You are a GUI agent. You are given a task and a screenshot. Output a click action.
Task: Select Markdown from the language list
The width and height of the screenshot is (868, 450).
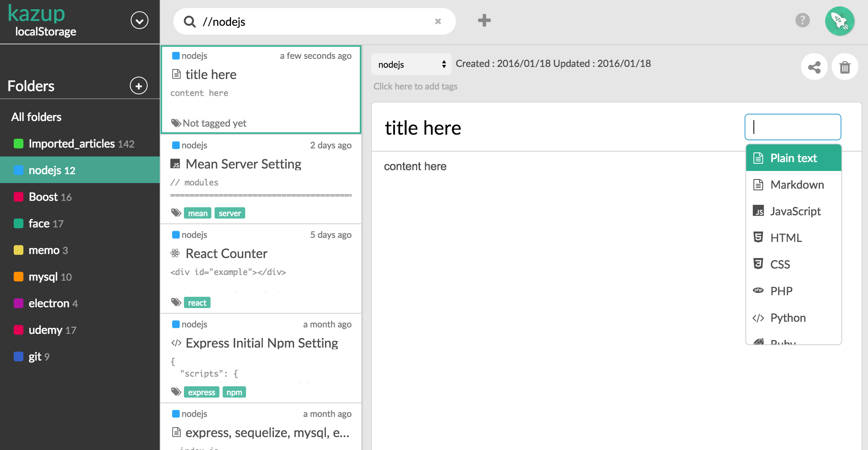[x=797, y=185]
